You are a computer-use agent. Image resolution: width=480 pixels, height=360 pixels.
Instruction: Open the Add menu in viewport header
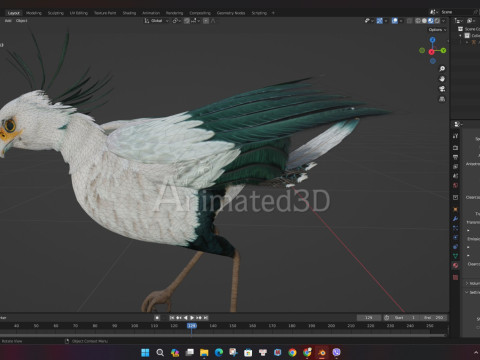(8, 21)
